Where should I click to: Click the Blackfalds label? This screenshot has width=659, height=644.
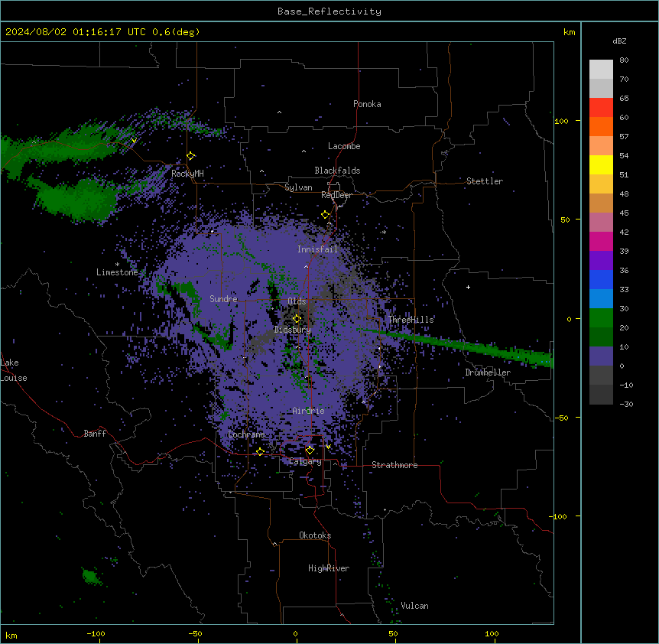(337, 171)
